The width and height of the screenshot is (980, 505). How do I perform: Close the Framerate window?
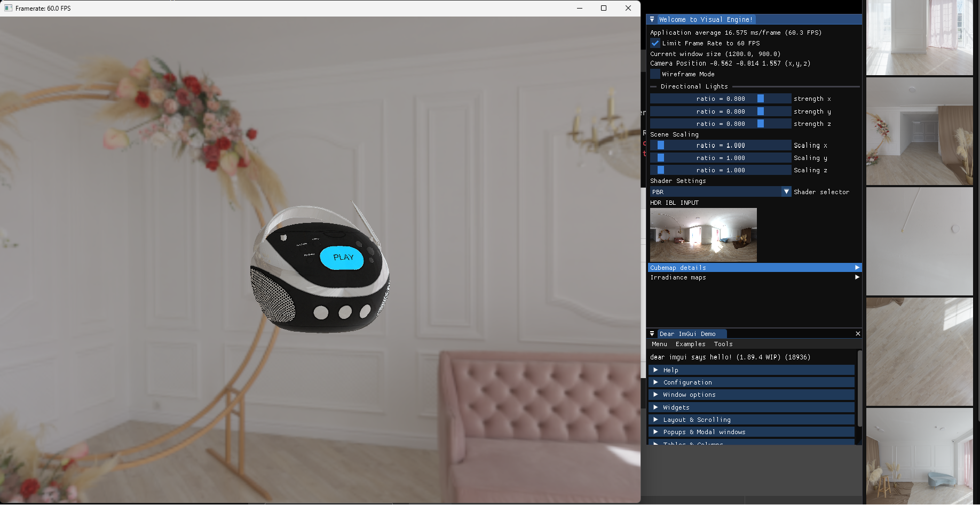click(x=628, y=8)
